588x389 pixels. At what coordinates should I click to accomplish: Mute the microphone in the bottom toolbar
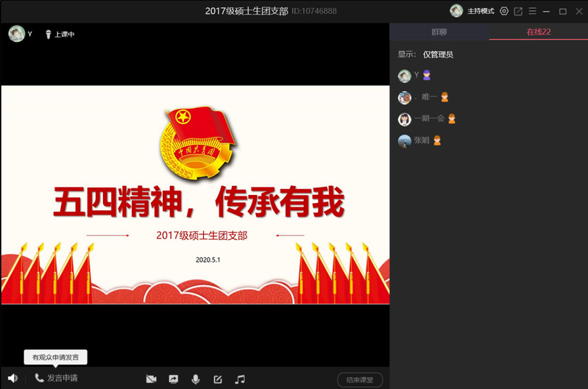[196, 379]
